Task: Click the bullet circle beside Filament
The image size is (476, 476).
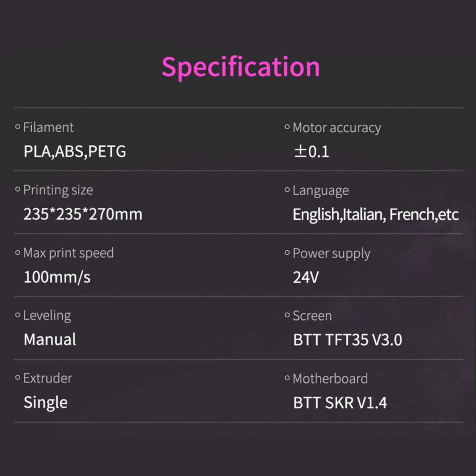Action: 17,127
